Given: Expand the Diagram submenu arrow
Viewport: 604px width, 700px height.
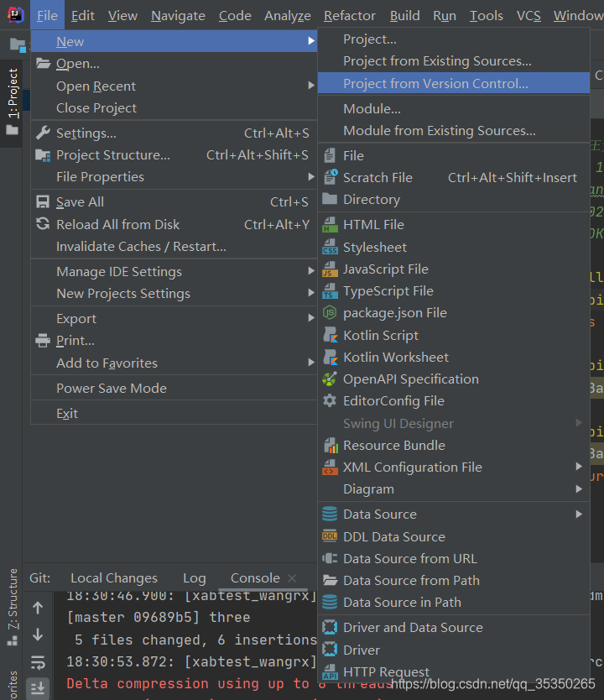Looking at the screenshot, I should pos(579,488).
